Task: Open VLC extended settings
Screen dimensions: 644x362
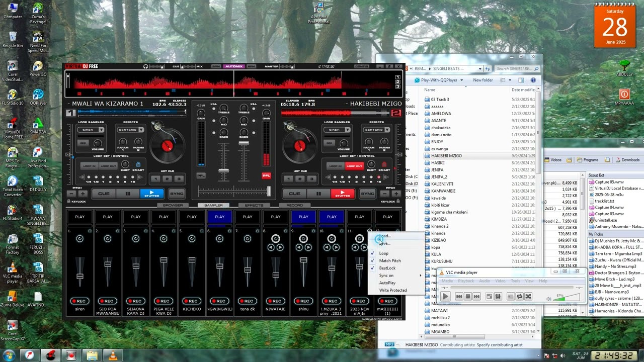Action: [x=498, y=297]
